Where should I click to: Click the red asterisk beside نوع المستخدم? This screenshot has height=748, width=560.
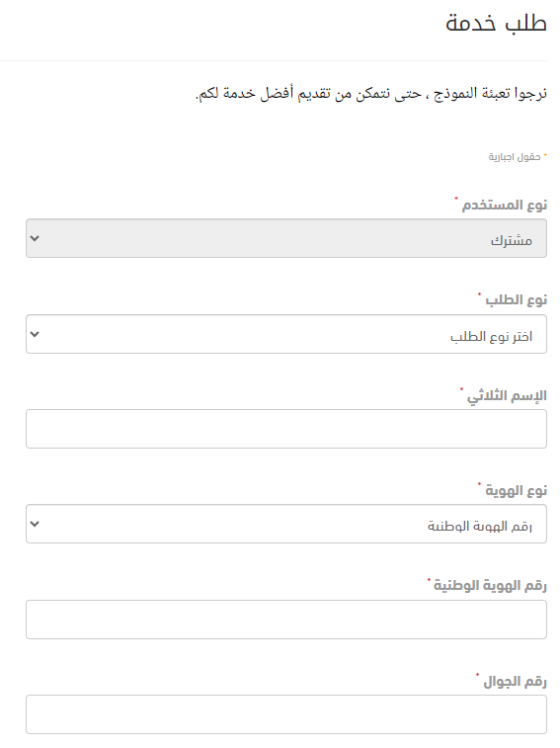[456, 199]
